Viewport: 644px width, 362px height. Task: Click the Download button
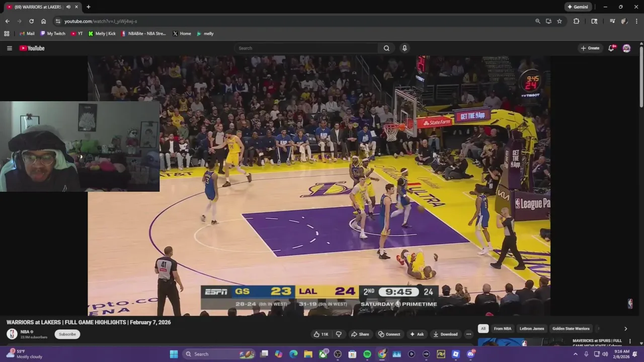(445, 334)
